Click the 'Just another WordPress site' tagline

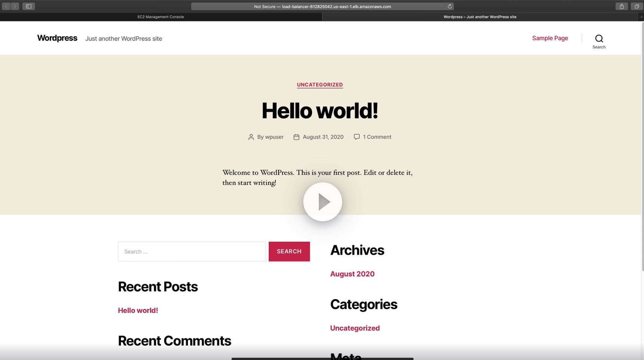[x=124, y=39]
